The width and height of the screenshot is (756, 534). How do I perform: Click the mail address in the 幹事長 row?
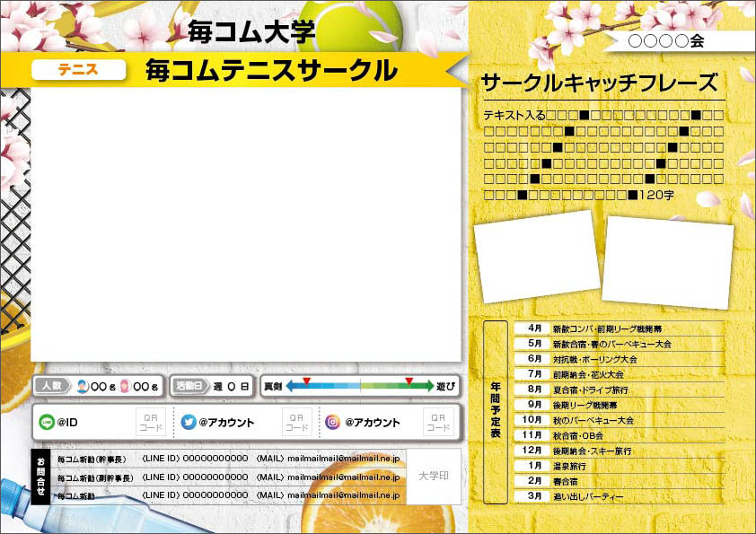click(x=343, y=459)
